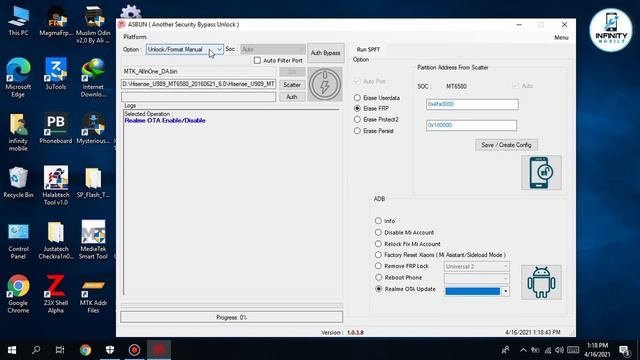Click the lightning power start icon

pyautogui.click(x=325, y=84)
